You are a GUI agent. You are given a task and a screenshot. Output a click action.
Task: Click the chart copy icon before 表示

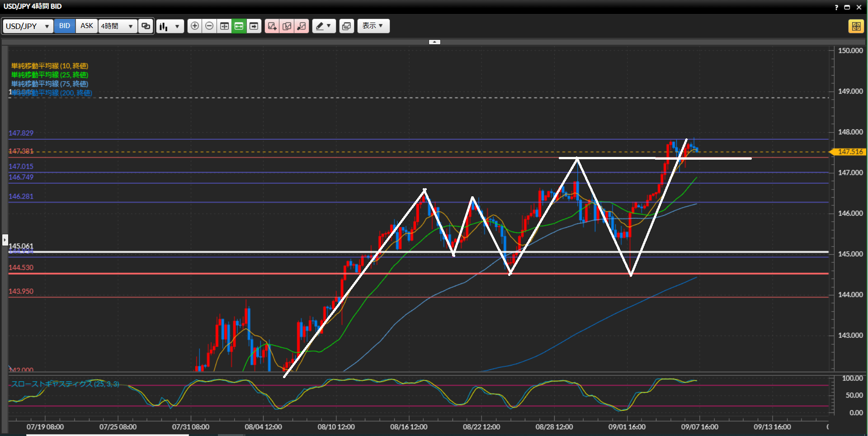pyautogui.click(x=347, y=26)
